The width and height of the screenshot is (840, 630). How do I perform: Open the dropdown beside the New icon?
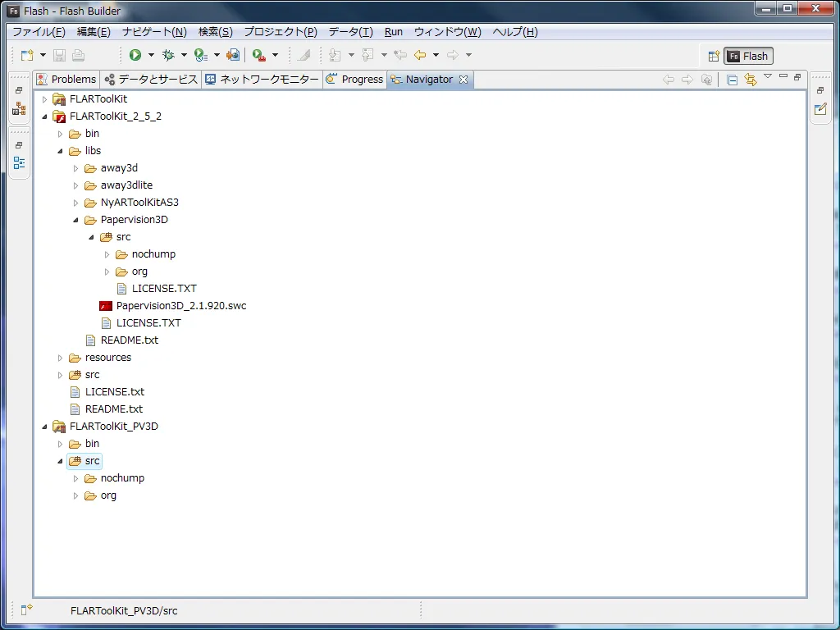(43, 55)
